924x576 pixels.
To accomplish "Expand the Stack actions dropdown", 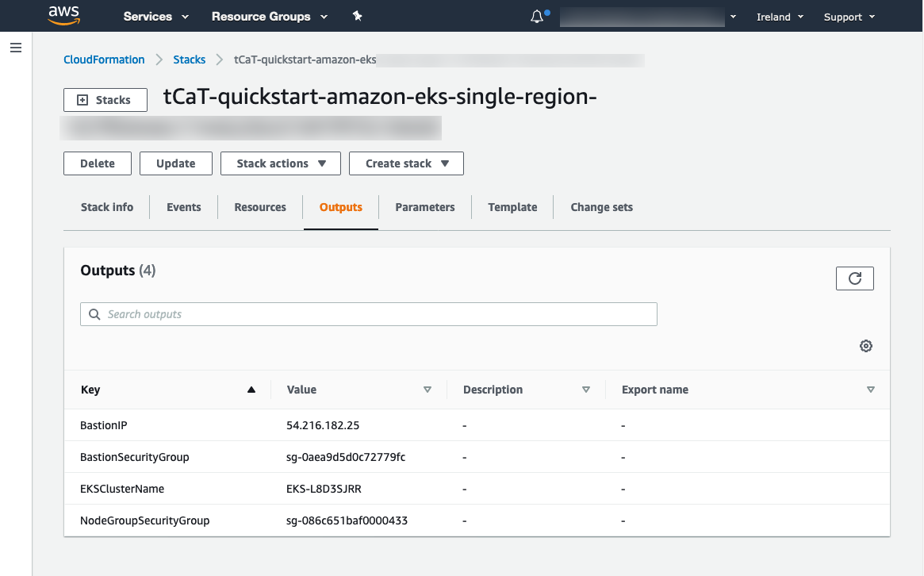I will pos(281,163).
